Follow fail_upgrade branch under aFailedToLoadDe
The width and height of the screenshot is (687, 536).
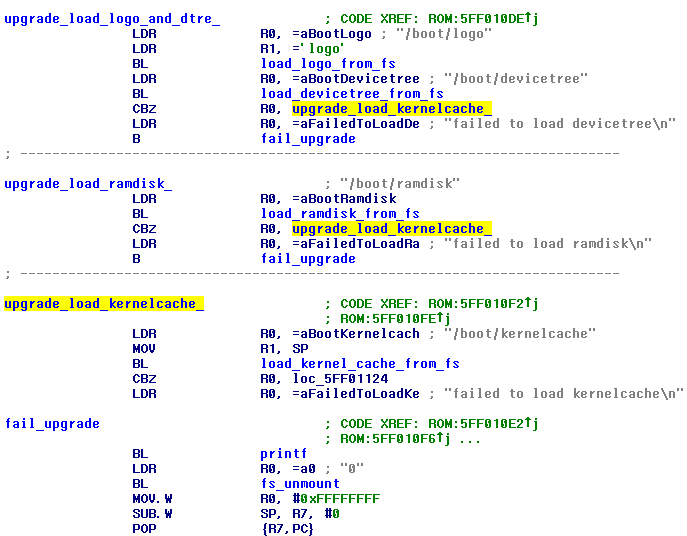coord(308,138)
